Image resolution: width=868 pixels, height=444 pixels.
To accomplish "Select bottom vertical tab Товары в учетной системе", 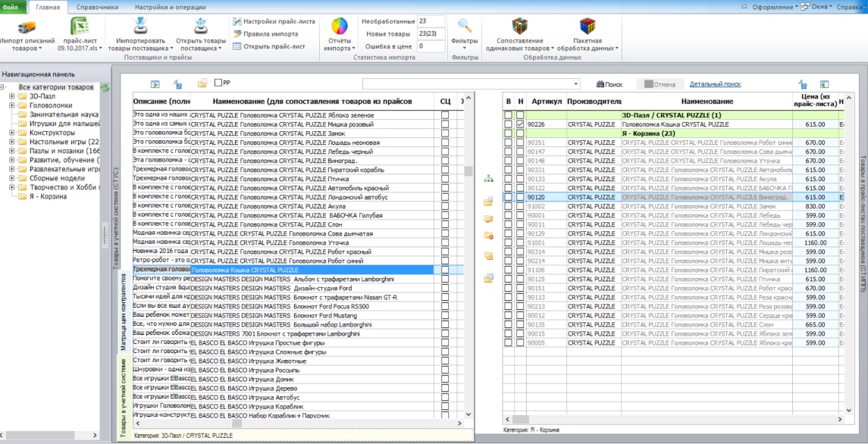I will click(x=124, y=397).
